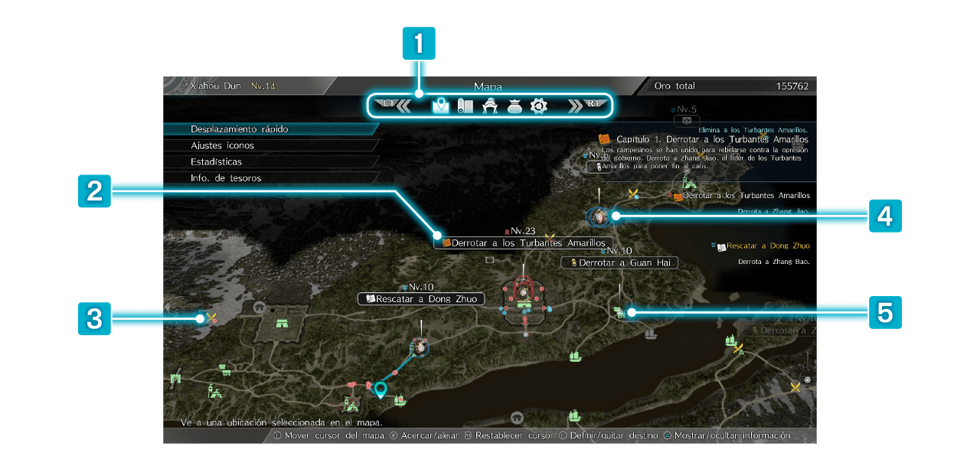
Task: Open the money pouch tab icon
Action: pyautogui.click(x=514, y=106)
